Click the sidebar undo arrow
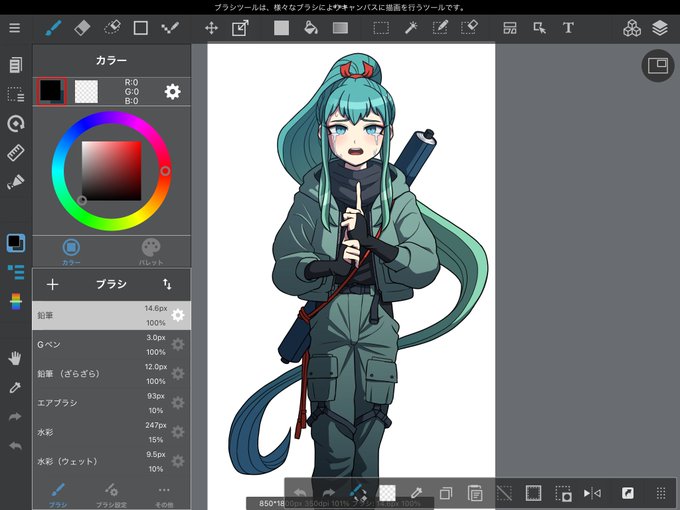Screen dimensions: 680x510 click(x=15, y=446)
